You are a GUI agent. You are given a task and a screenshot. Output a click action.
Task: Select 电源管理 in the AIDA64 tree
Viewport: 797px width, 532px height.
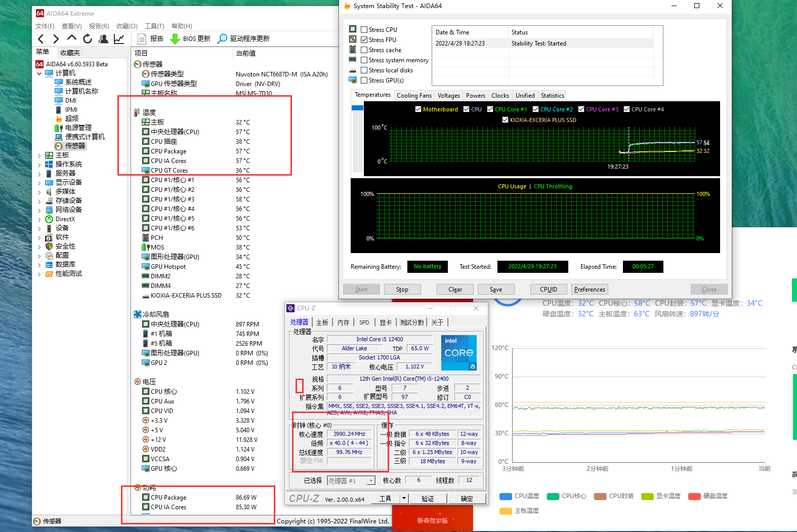coord(78,128)
